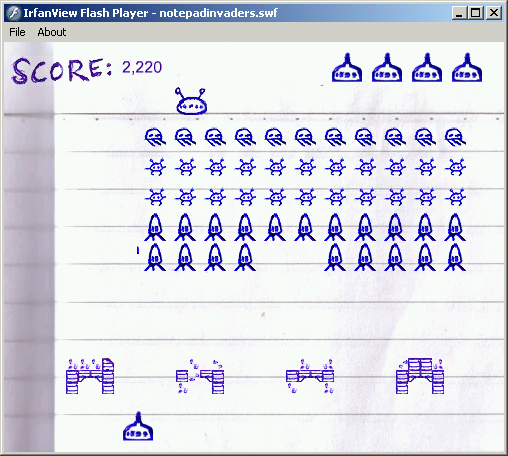Click the UFO mystery ship with antennae
The image size is (508, 456).
click(191, 101)
